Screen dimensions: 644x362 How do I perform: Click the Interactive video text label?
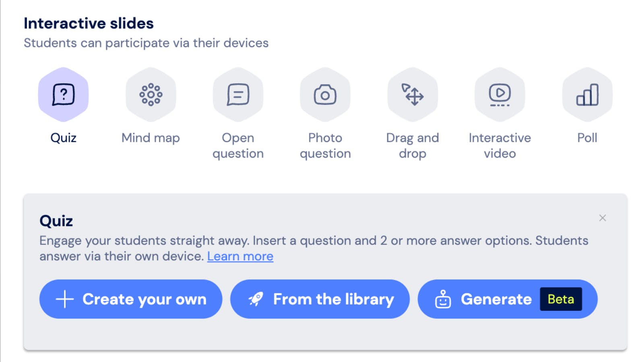coord(500,146)
